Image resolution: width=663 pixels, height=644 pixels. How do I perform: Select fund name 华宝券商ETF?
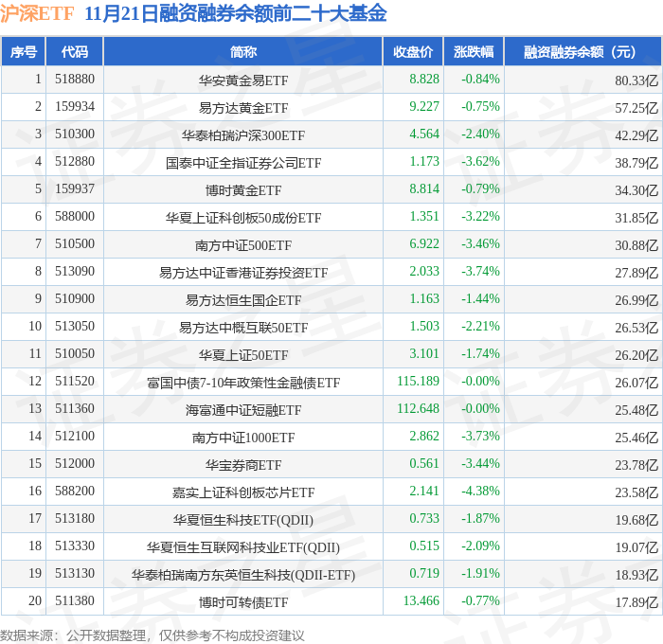pos(243,465)
